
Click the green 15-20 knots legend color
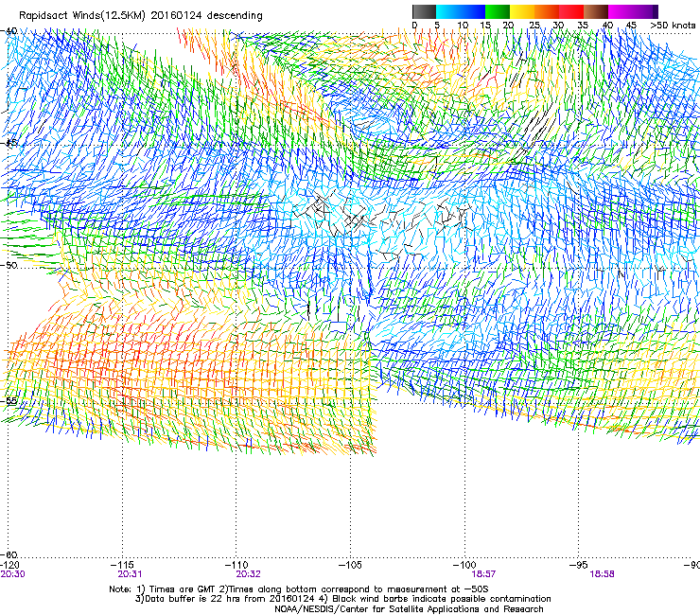(498, 11)
